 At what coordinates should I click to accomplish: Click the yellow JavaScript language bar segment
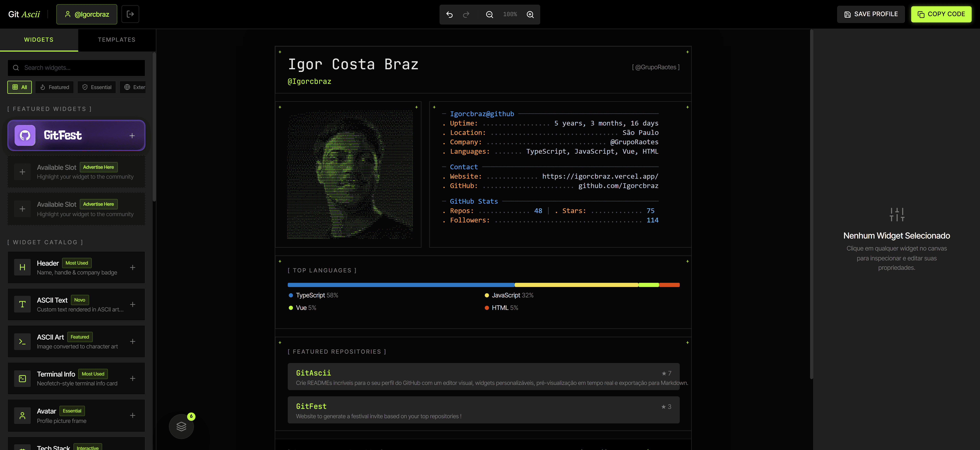(576, 285)
